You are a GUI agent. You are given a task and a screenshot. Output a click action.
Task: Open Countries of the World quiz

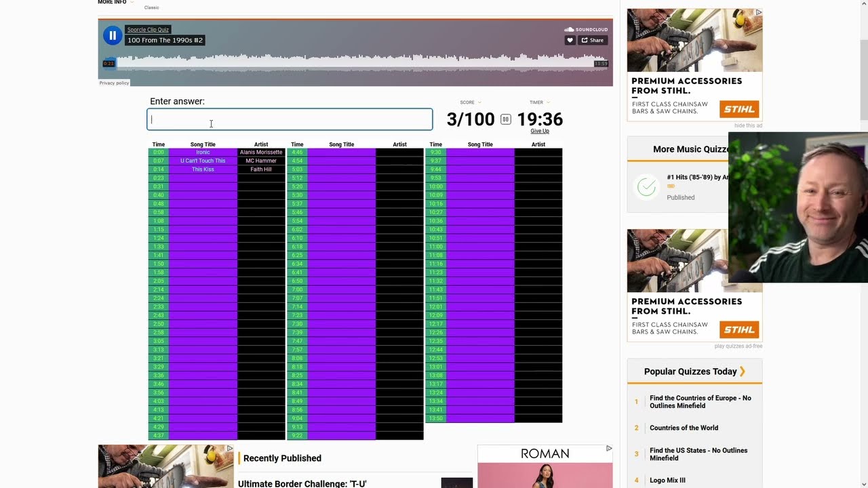684,428
